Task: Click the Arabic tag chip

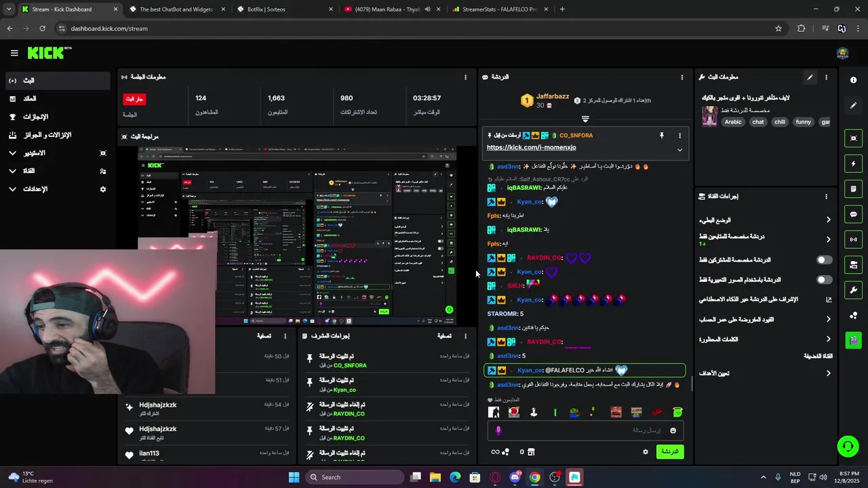Action: click(733, 122)
